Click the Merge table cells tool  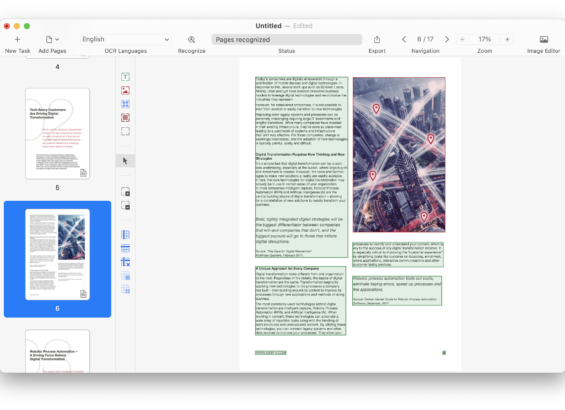(125, 276)
